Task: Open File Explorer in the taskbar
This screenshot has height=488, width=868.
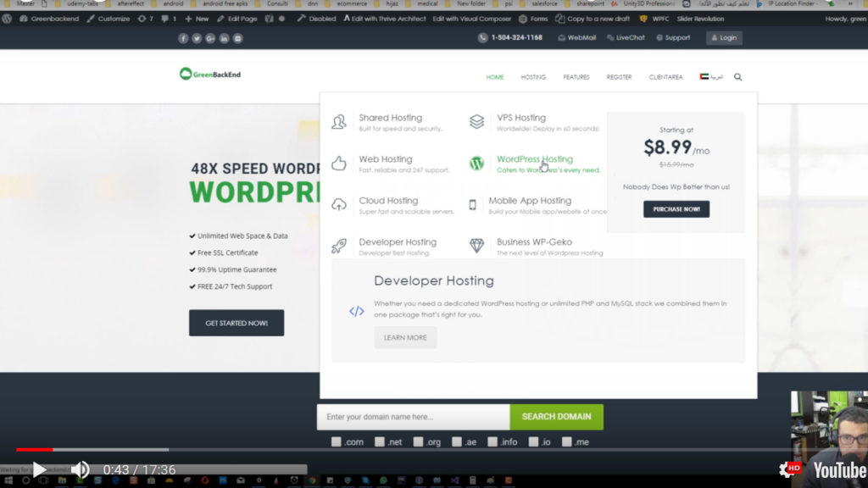Action: pyautogui.click(x=62, y=481)
